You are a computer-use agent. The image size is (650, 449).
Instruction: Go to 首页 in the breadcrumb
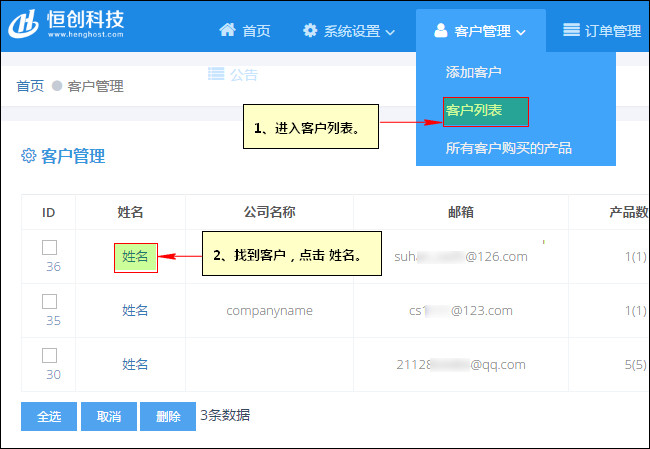click(x=30, y=86)
